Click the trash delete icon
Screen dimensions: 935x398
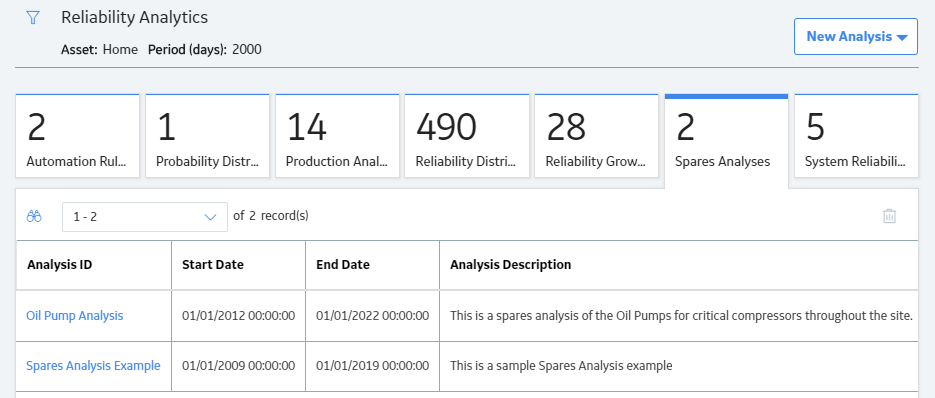(x=889, y=216)
